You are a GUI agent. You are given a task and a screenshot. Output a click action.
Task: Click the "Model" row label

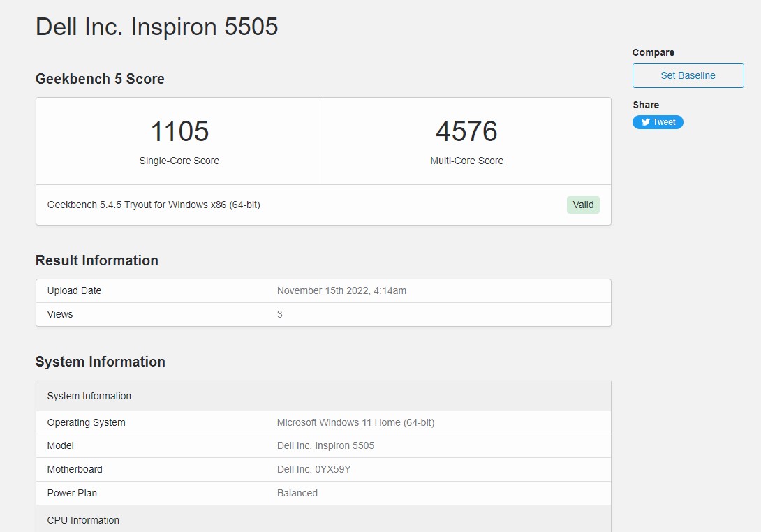click(x=60, y=445)
